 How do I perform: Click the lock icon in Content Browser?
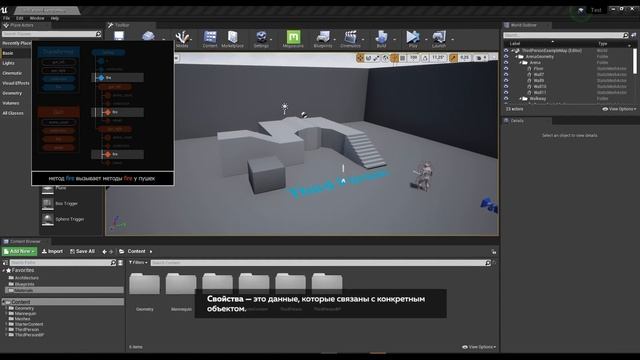pos(494,252)
